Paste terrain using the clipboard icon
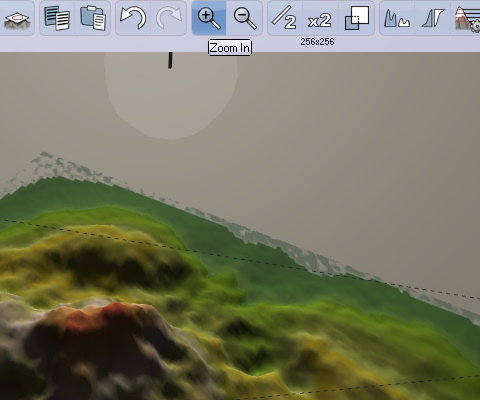The height and width of the screenshot is (400, 480). (93, 18)
